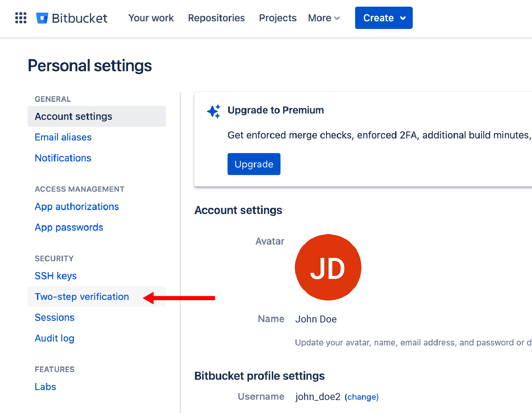The height and width of the screenshot is (413, 532).
Task: Expand the More dropdown
Action: pos(324,18)
